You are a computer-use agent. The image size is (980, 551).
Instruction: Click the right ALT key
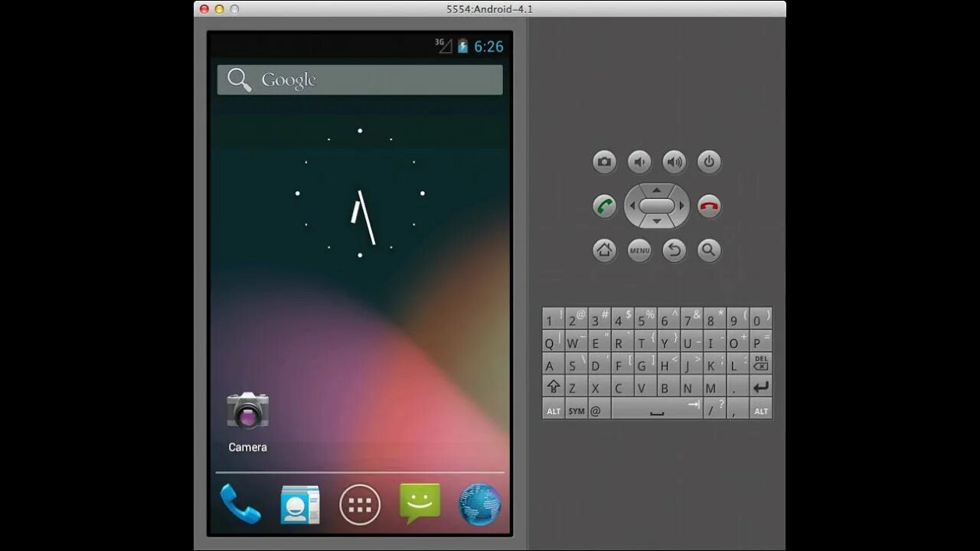point(760,409)
